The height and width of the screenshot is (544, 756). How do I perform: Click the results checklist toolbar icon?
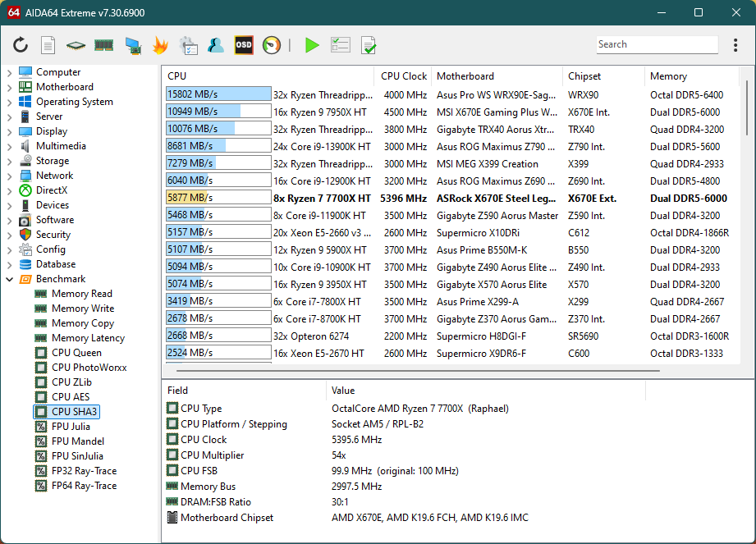click(341, 45)
